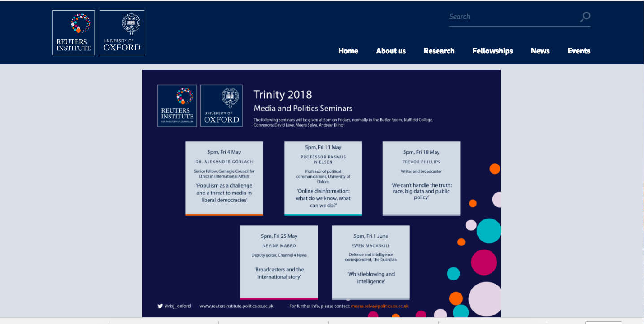
Task: Open the News menu item
Action: click(x=540, y=51)
